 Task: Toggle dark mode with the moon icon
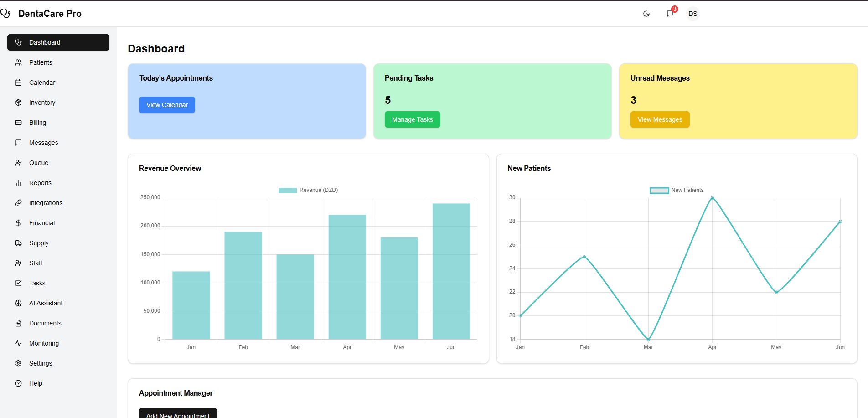coord(646,14)
